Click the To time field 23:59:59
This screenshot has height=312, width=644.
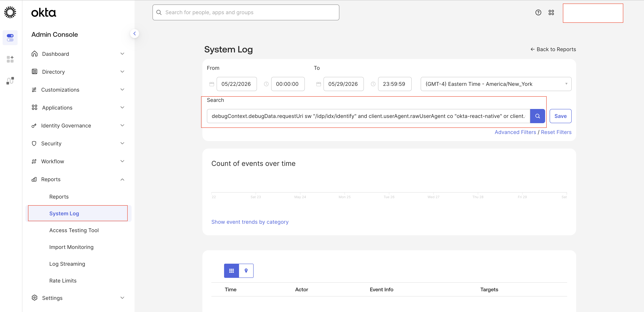(395, 84)
